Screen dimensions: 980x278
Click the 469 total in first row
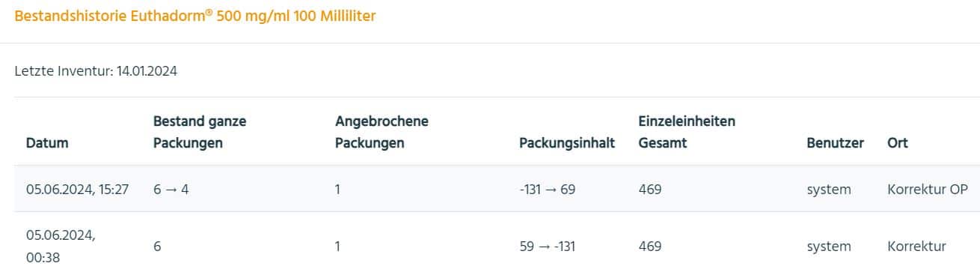[x=650, y=190]
